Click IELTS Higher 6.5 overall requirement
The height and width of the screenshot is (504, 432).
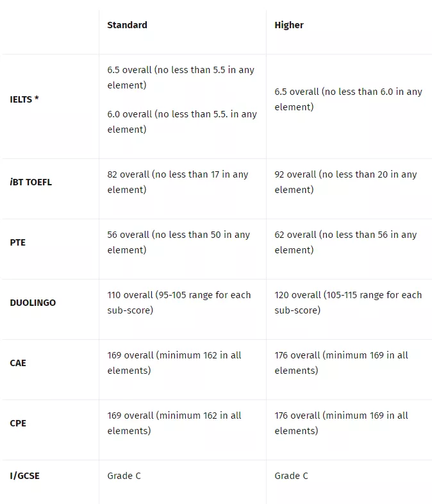click(x=348, y=99)
